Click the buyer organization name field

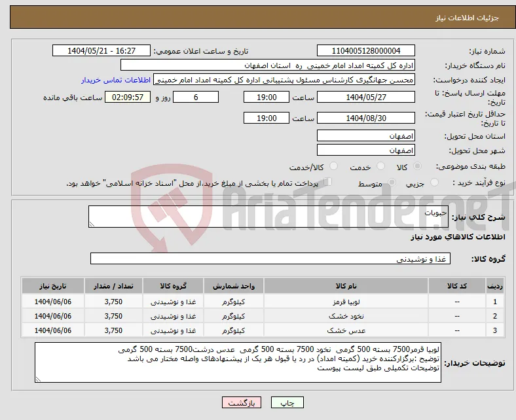[x=268, y=65]
